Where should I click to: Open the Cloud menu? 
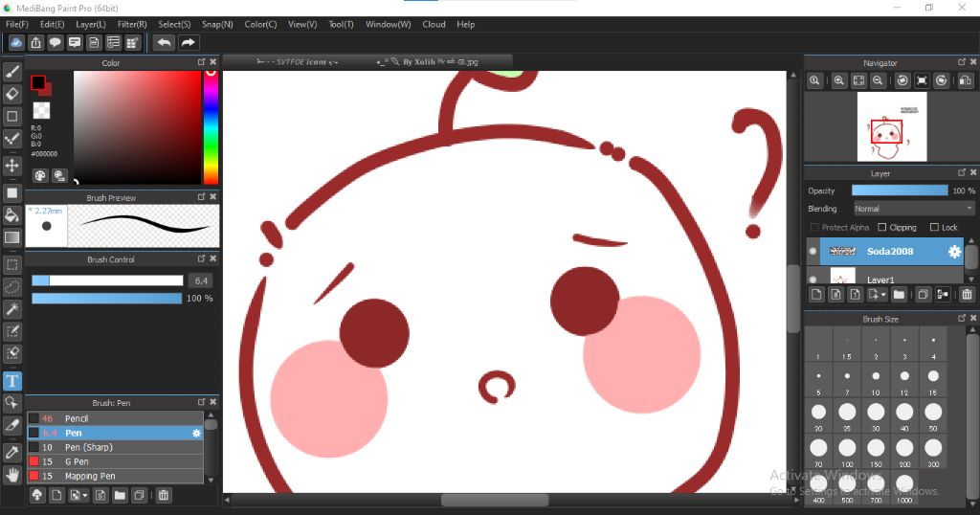[434, 24]
